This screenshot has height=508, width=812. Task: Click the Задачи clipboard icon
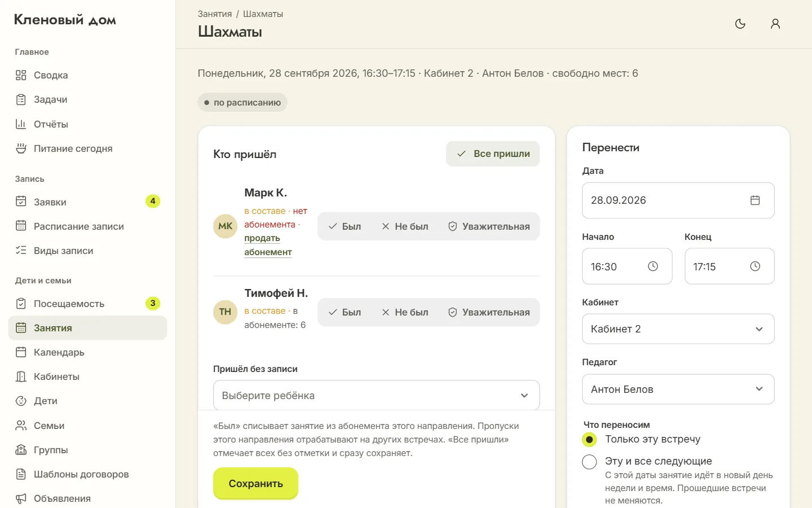click(x=21, y=99)
